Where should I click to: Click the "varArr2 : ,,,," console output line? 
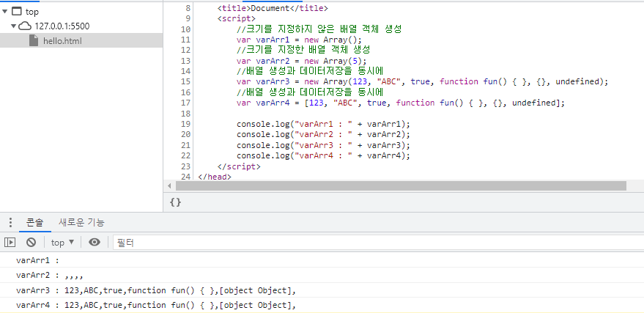click(x=322, y=275)
